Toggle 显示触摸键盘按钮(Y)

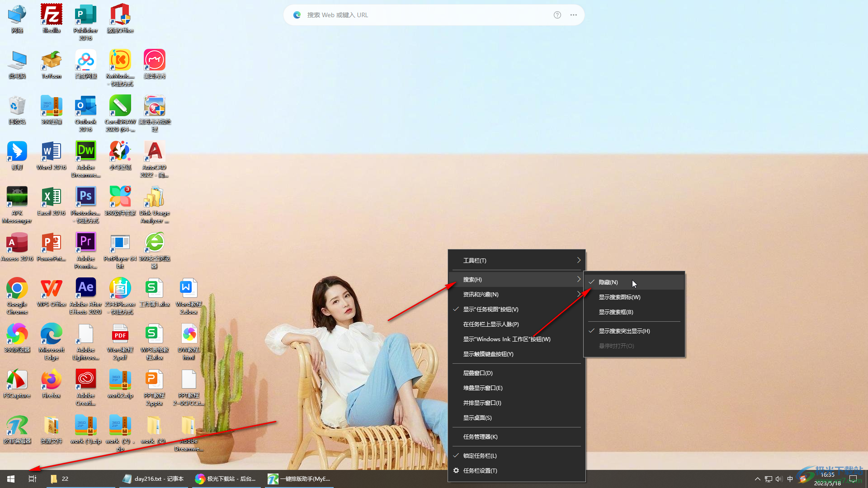tap(517, 354)
